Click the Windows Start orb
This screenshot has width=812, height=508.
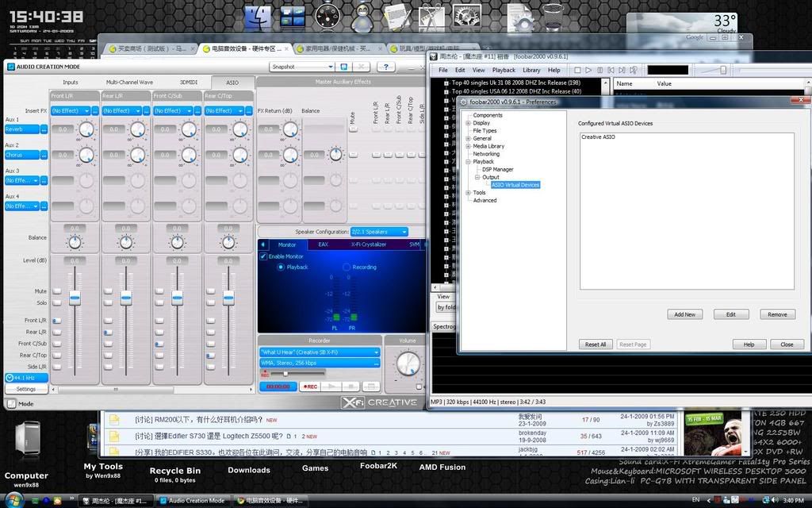click(13, 500)
